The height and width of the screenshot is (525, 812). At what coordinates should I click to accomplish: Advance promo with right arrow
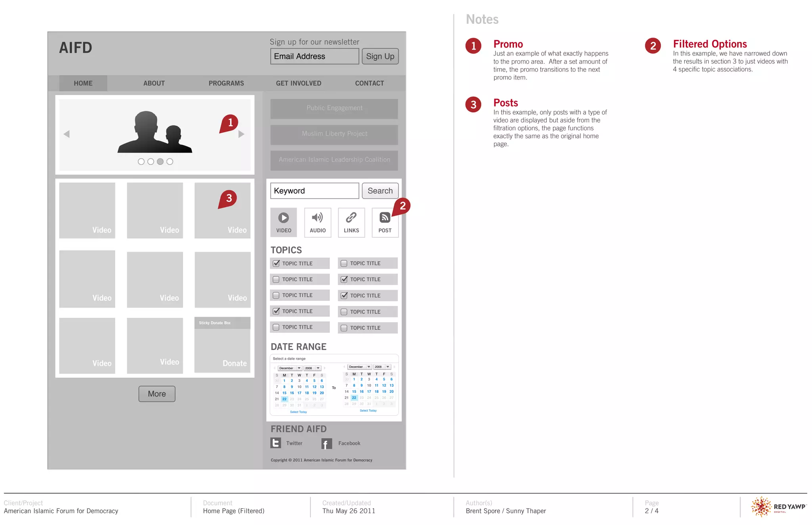coord(241,134)
